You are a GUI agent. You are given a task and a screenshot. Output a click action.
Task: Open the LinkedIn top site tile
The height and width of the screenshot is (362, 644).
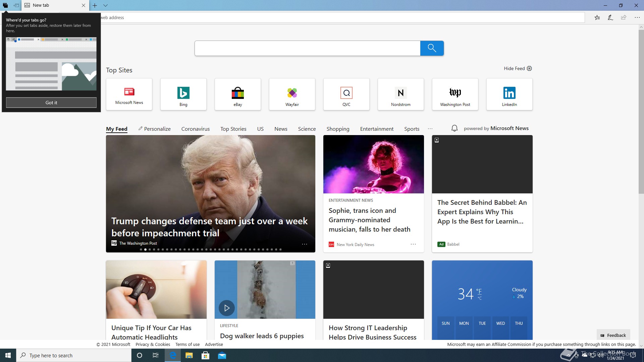[509, 94]
